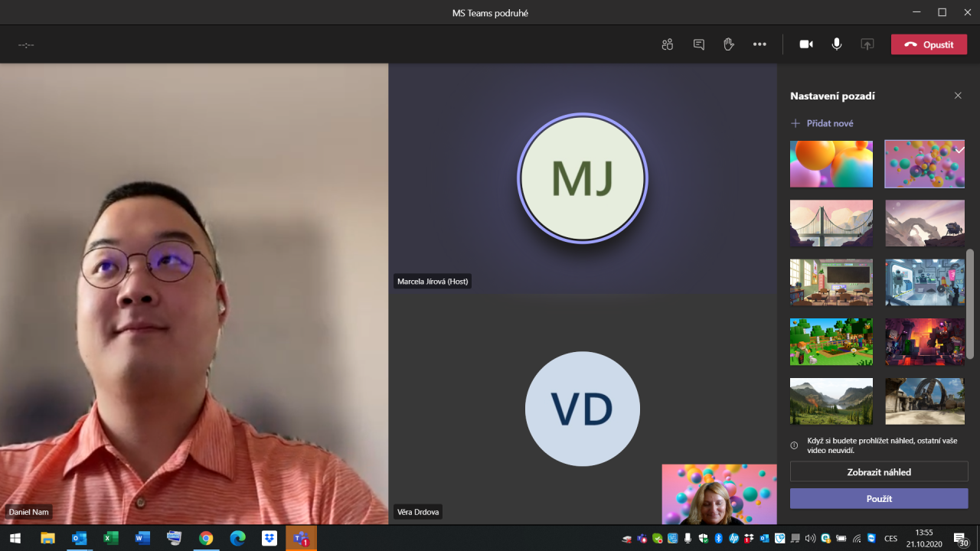The width and height of the screenshot is (980, 551).
Task: Open the share content tray
Action: (x=867, y=44)
